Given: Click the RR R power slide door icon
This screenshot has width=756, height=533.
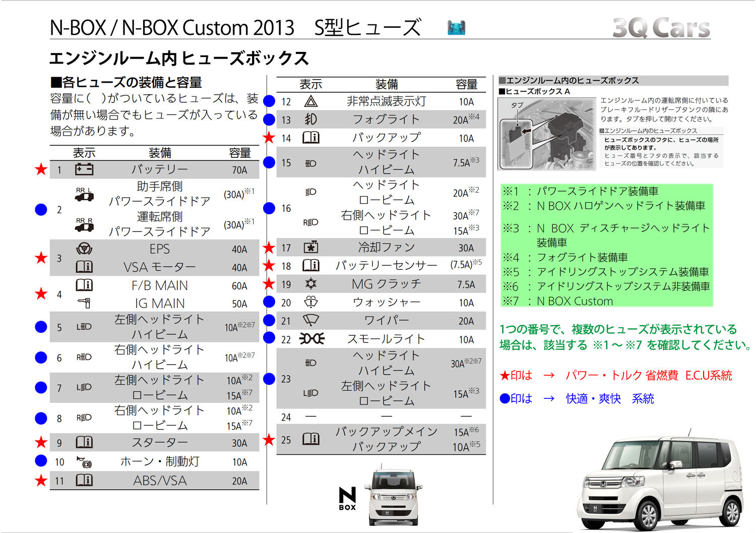Looking at the screenshot, I should click(x=84, y=225).
